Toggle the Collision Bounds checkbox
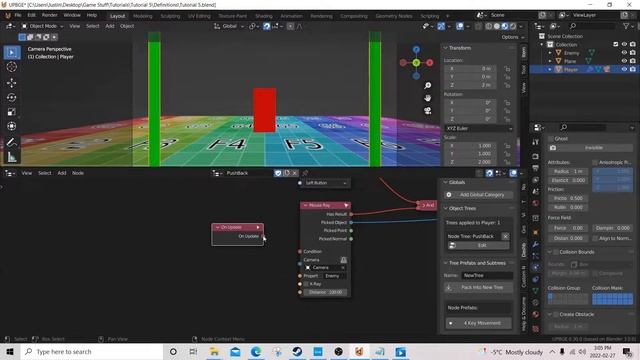 coord(556,252)
